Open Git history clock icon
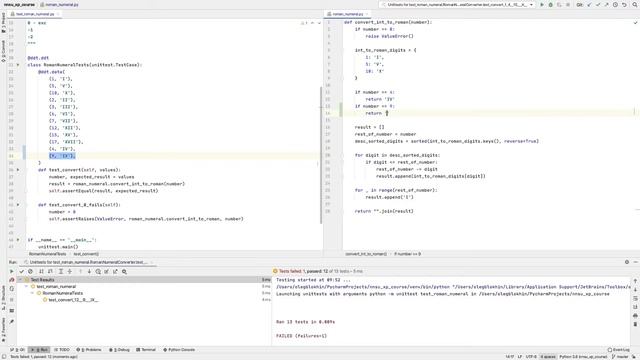The image size is (640, 360). (x=615, y=4)
